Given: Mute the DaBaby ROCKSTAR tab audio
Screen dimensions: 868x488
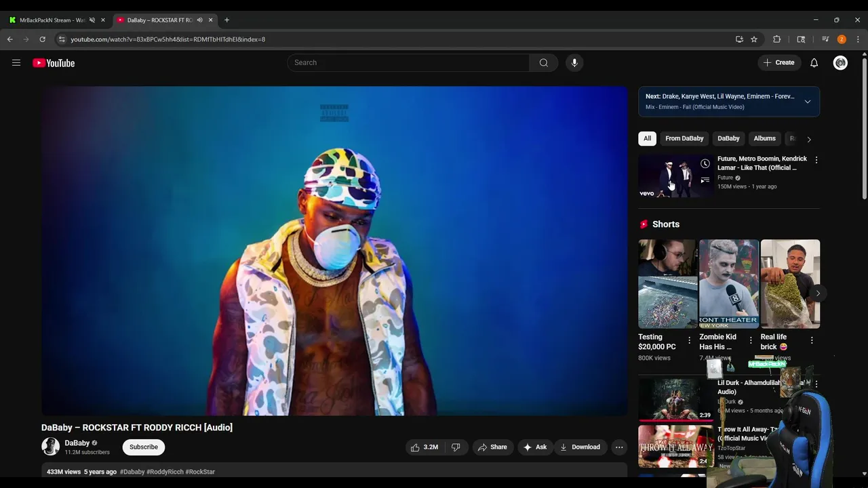Looking at the screenshot, I should tap(199, 20).
